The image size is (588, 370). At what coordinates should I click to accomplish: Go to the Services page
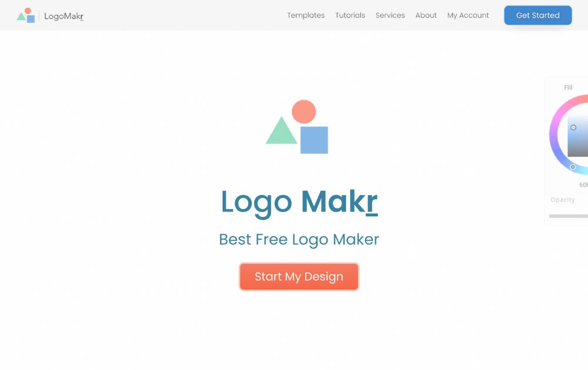pos(390,15)
